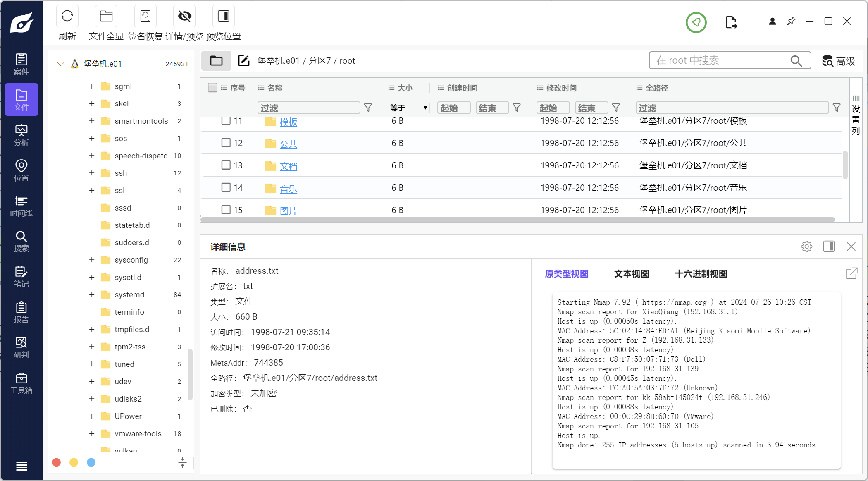868x481 pixels.
Task: Check the checkbox for row 14 音乐
Action: tap(226, 187)
